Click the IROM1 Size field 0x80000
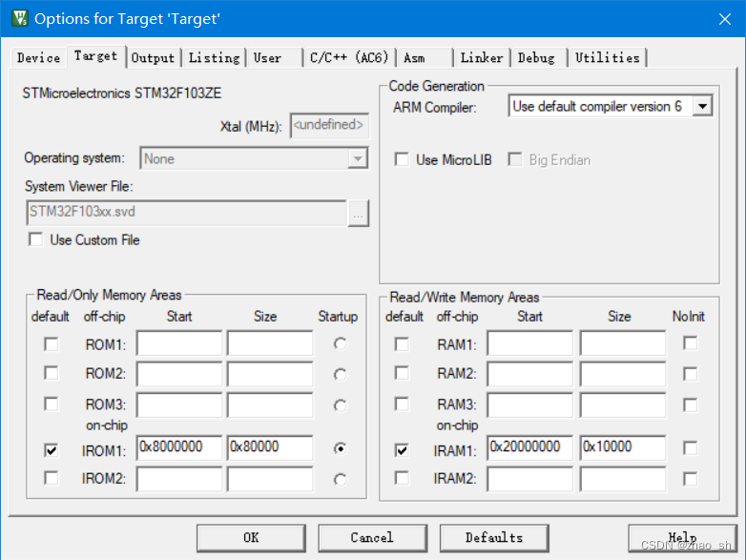Screen dimensions: 746x560 click(270, 447)
